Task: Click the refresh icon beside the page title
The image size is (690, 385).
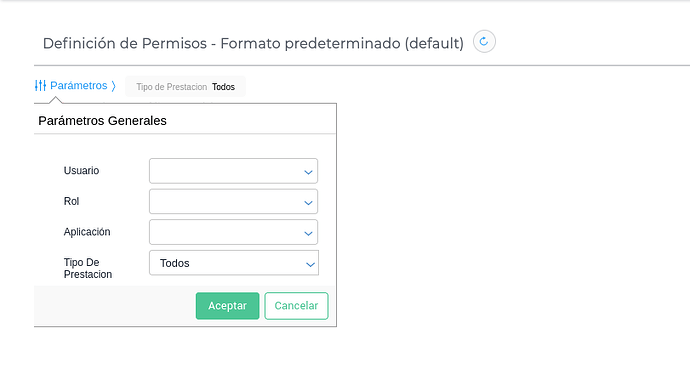Action: pyautogui.click(x=484, y=42)
